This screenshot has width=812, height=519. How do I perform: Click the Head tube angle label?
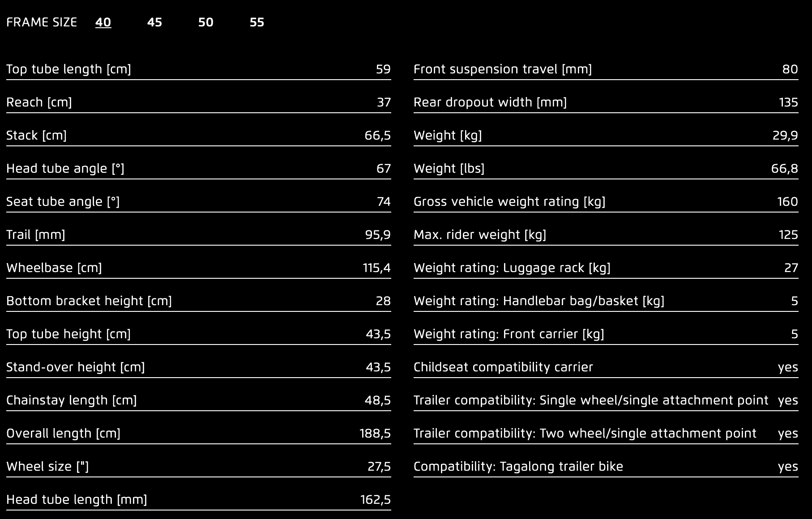[x=65, y=169]
